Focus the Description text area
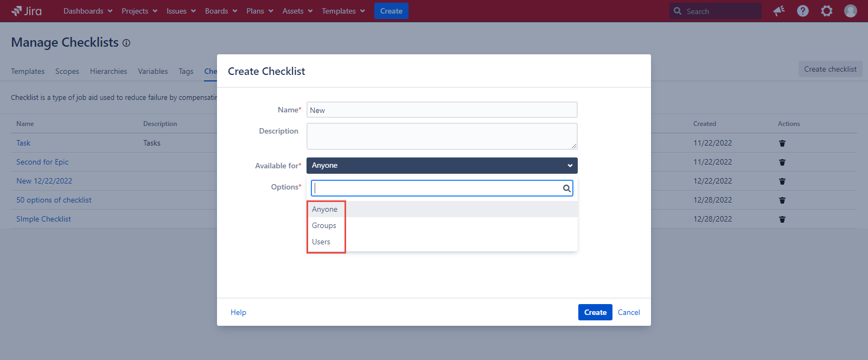 442,136
